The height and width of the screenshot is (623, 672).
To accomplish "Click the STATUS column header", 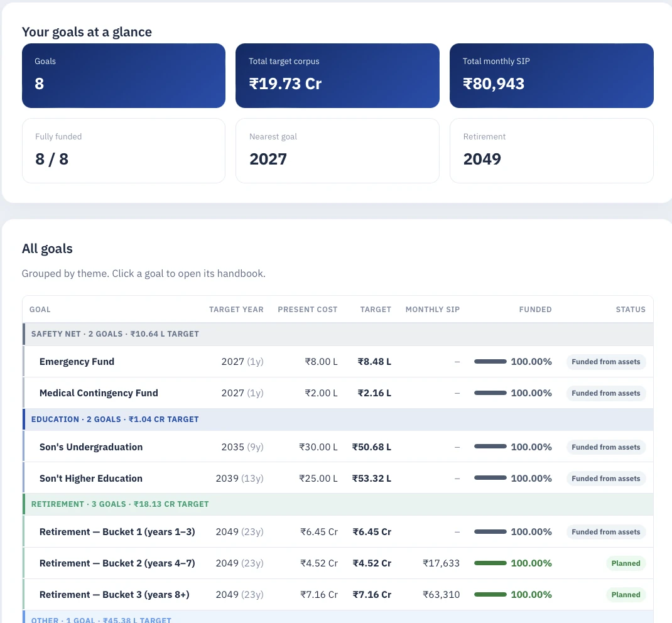I will point(631,310).
